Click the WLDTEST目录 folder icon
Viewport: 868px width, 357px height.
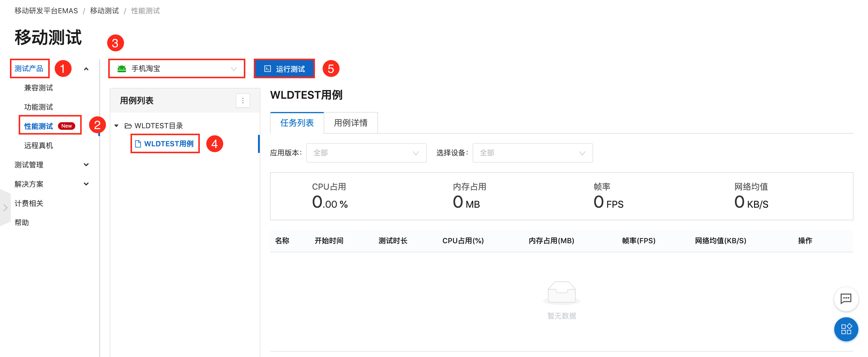(x=128, y=126)
